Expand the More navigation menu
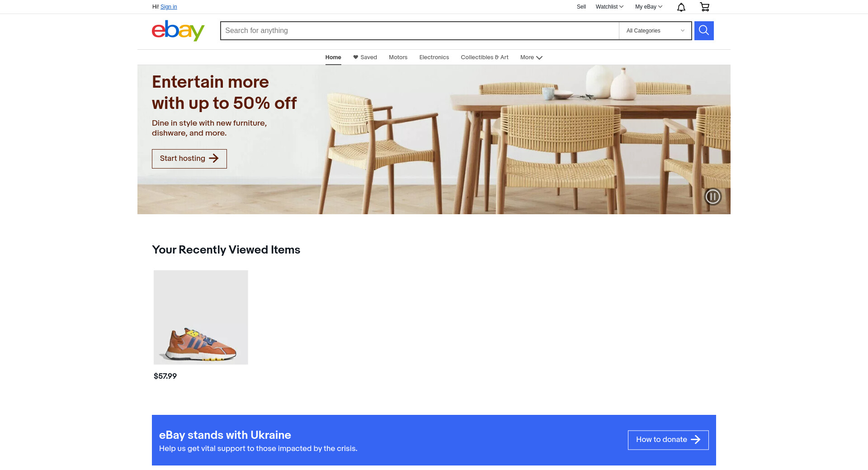The width and height of the screenshot is (868, 470). 531,57
